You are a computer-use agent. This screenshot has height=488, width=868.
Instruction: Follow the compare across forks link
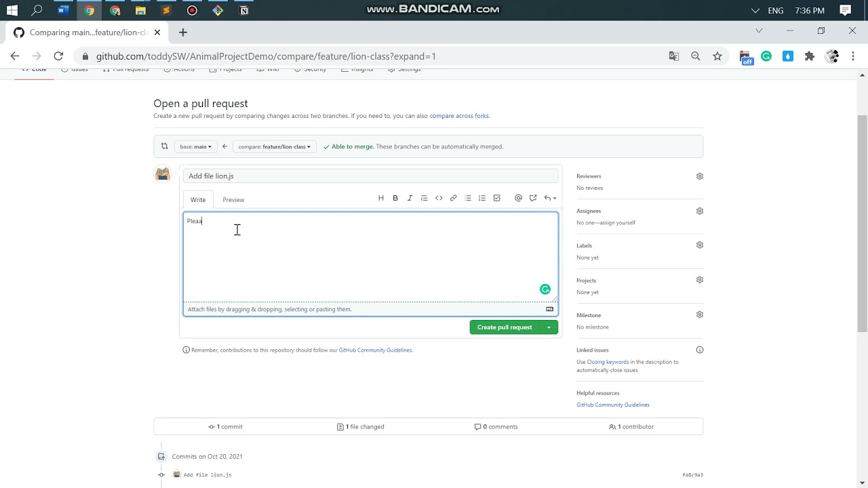[x=458, y=116]
